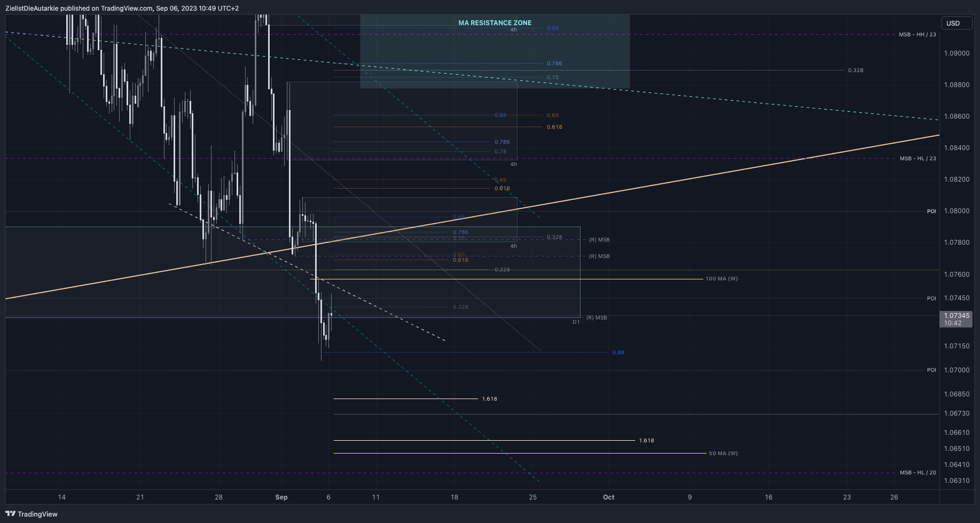Viewport: 980px width, 523px height.
Task: Open the USD currency selector
Action: [956, 23]
